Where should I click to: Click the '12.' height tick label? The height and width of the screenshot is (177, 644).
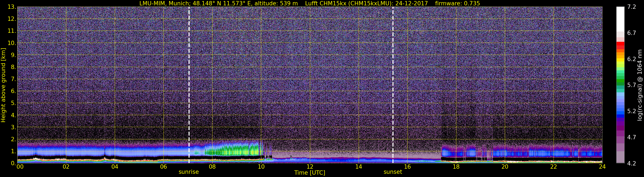click(x=12, y=19)
